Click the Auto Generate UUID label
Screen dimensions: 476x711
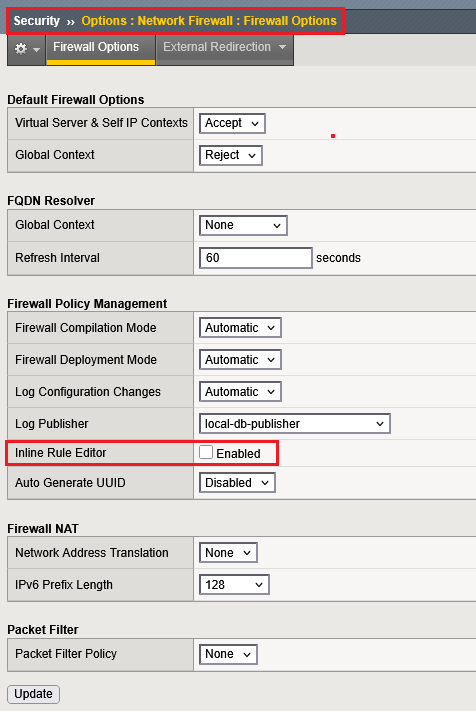click(x=70, y=483)
